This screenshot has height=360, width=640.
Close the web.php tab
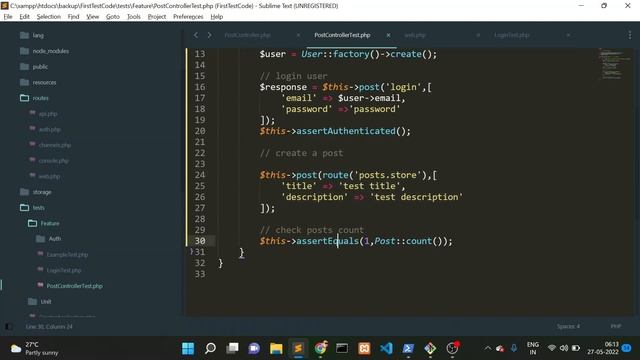(x=478, y=35)
